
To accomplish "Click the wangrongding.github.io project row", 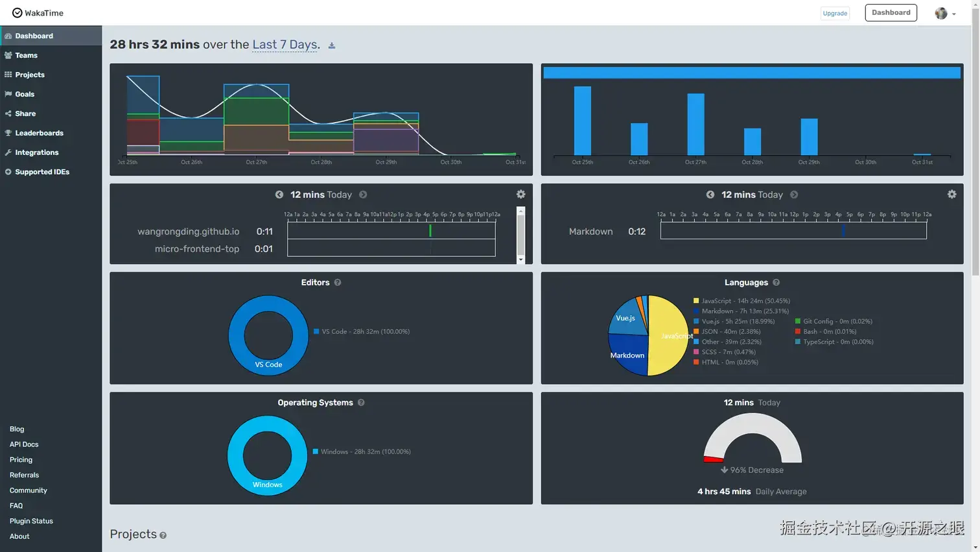I will 316,231.
